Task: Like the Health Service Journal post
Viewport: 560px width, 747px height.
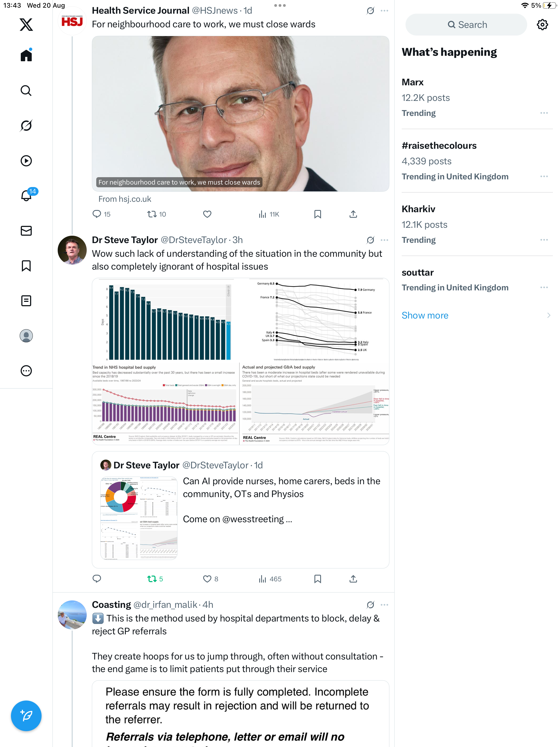Action: point(207,214)
